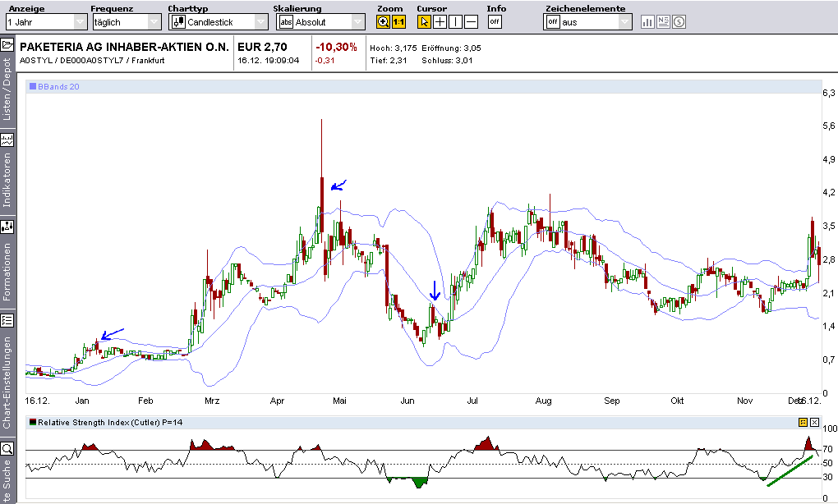This screenshot has width=838, height=504.
Task: Select the vertical line cursor mode
Action: pos(455,22)
